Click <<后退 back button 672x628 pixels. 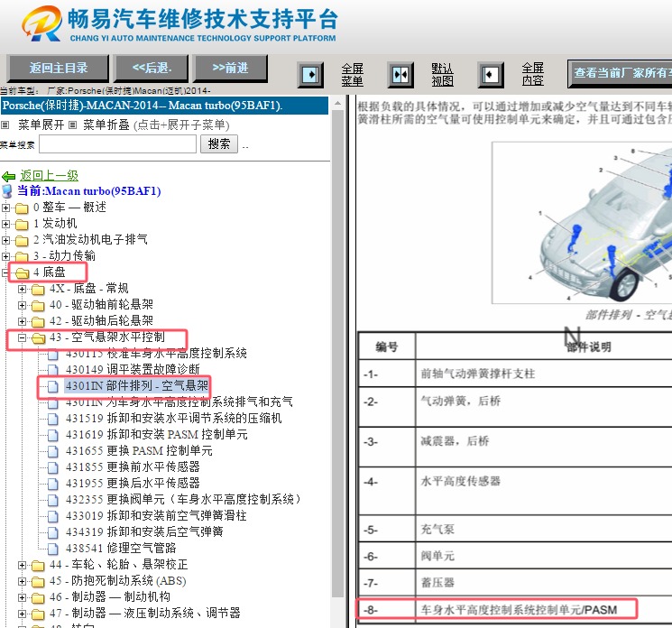151,68
